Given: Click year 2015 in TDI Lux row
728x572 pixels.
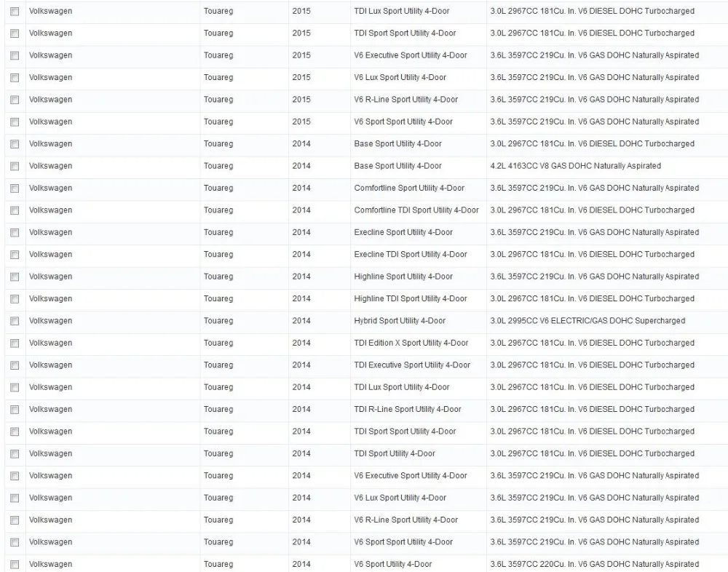Looking at the screenshot, I should pyautogui.click(x=301, y=11).
